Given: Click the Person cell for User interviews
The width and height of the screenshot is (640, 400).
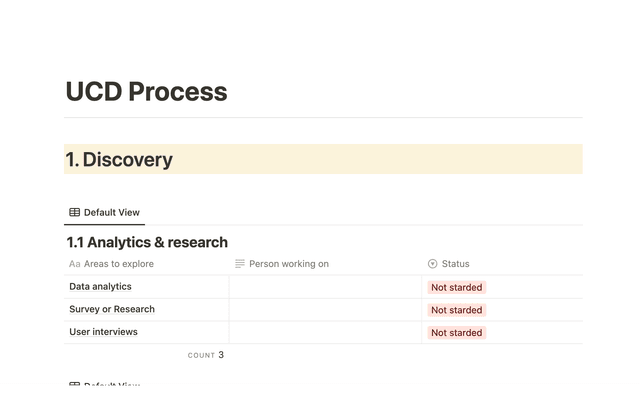Looking at the screenshot, I should pyautogui.click(x=325, y=332).
